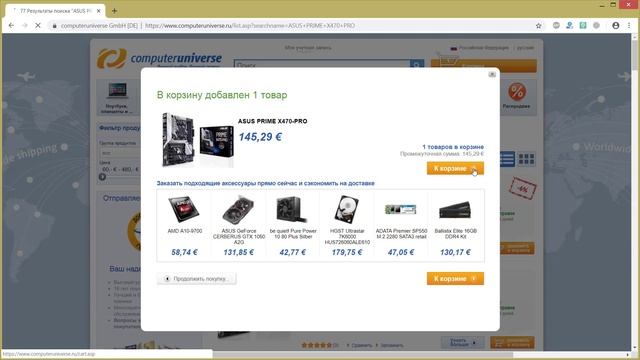Open the cart via upper К корзине button
The width and height of the screenshot is (640, 360).
coord(455,168)
